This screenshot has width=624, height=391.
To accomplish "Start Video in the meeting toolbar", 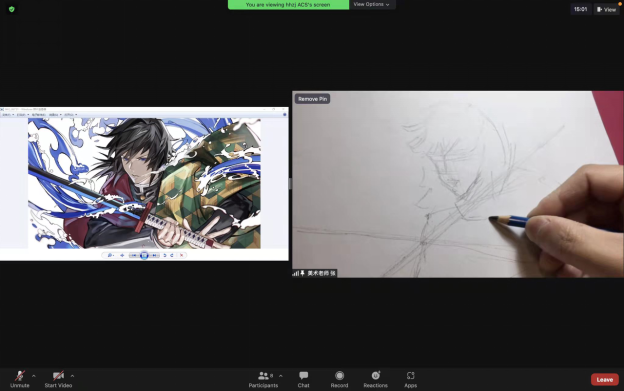I will (x=58, y=379).
